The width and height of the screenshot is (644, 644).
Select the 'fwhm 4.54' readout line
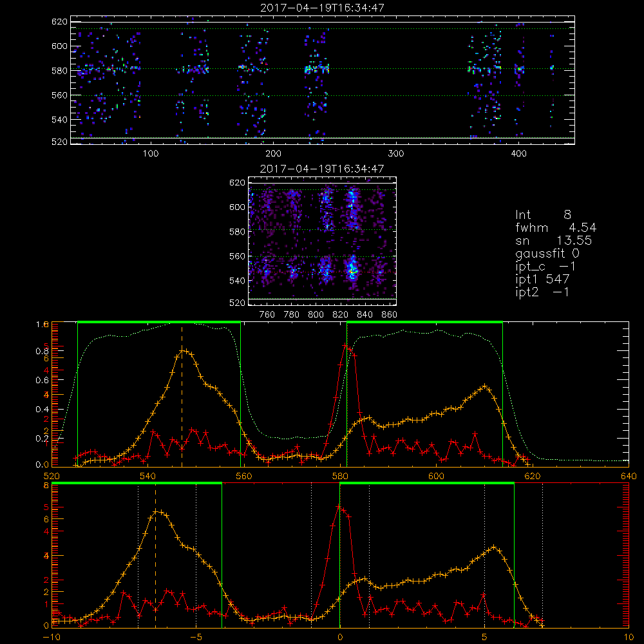click(556, 227)
